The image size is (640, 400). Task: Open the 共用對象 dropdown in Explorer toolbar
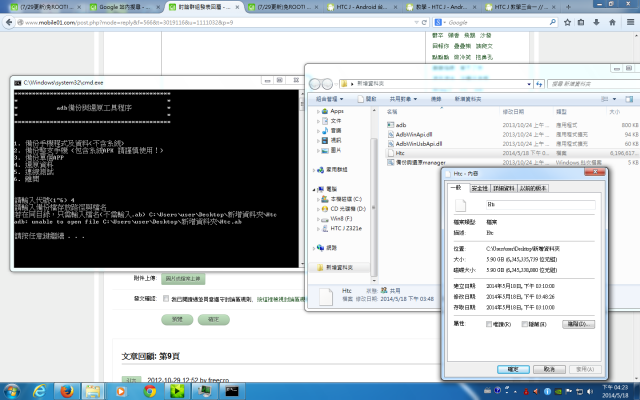coord(403,99)
